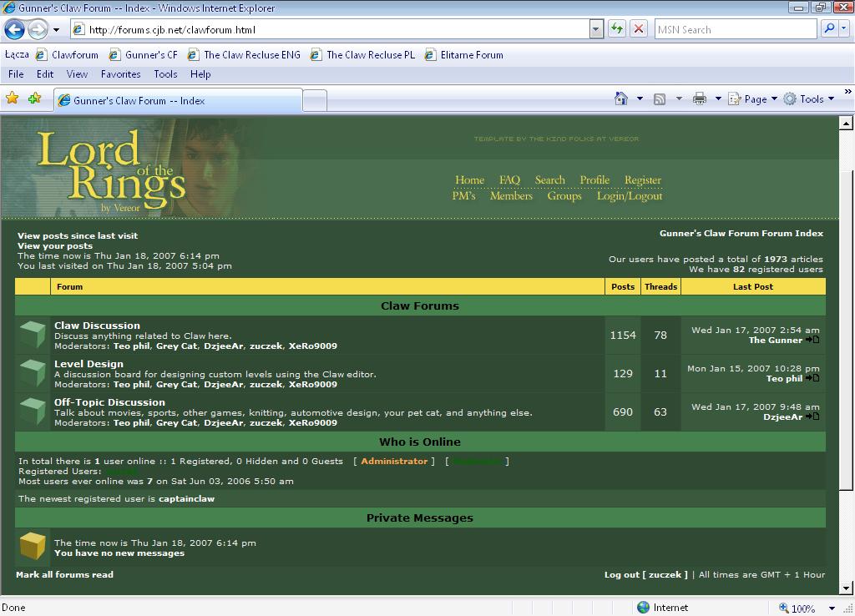The width and height of the screenshot is (855, 616).
Task: Click the empty New Tab button
Action: 315,101
